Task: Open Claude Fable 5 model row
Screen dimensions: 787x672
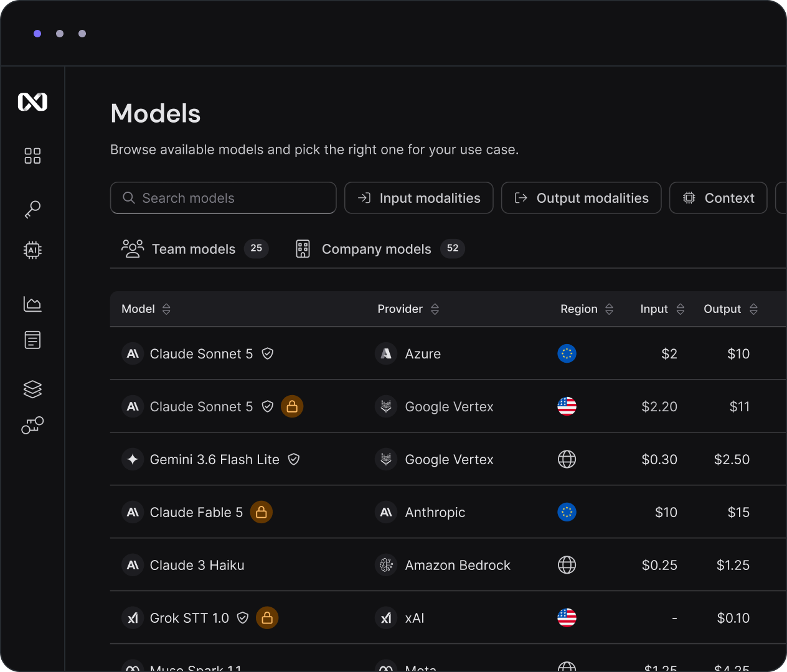Action: coord(448,512)
